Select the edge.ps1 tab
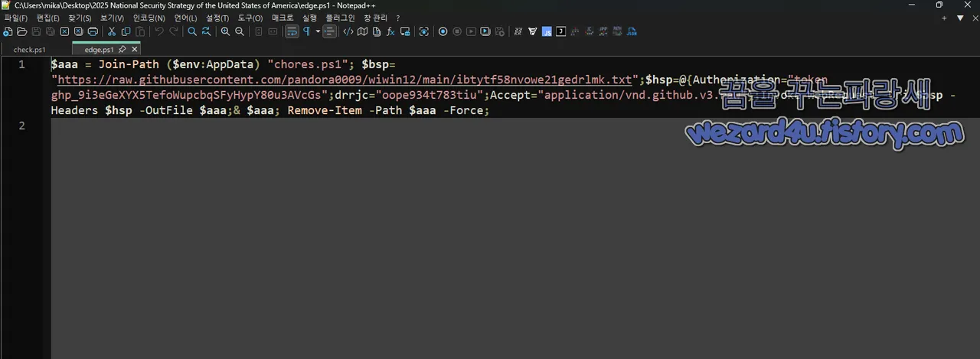980x359 pixels. [x=100, y=49]
